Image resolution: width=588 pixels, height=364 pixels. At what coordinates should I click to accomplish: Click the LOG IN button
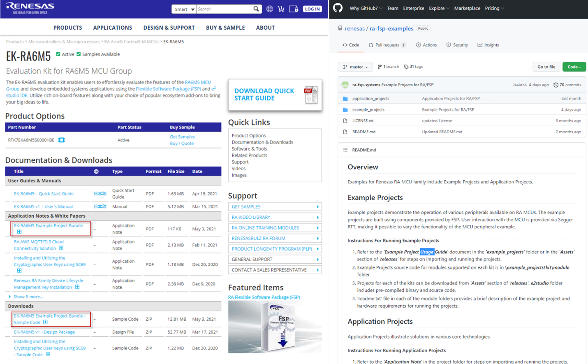[x=312, y=8]
